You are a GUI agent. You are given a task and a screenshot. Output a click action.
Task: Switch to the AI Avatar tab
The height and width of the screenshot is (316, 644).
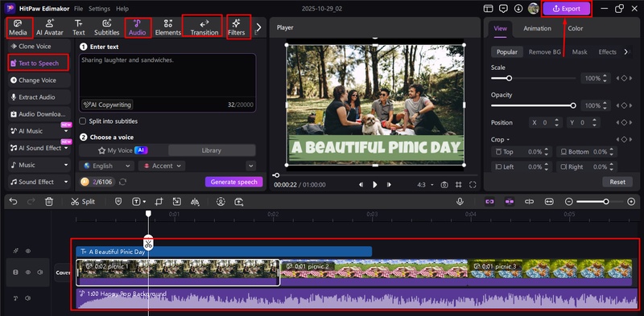[50, 27]
